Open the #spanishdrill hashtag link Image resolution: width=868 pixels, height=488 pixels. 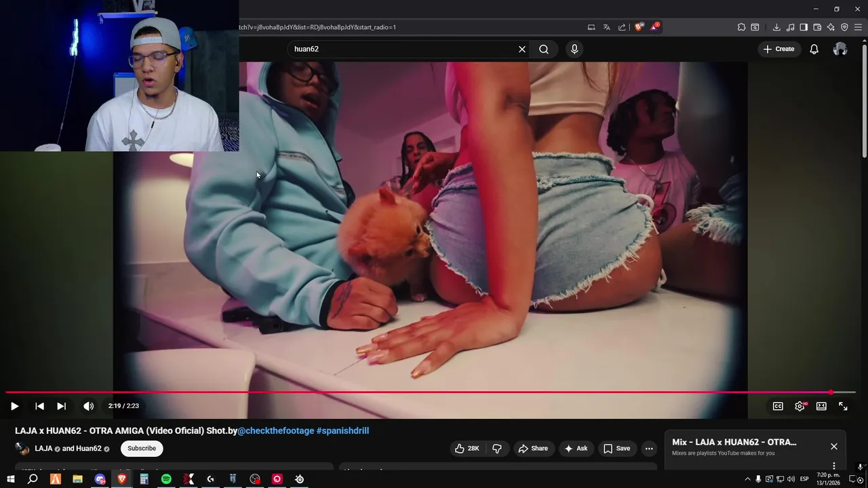342,430
